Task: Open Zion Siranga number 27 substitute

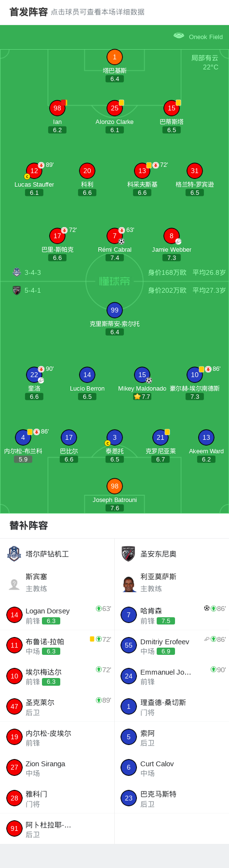Action: pos(57,768)
